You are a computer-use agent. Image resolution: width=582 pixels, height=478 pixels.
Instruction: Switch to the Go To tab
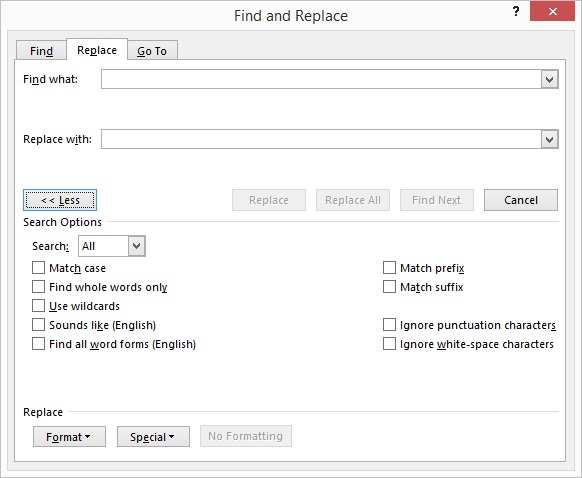click(152, 50)
